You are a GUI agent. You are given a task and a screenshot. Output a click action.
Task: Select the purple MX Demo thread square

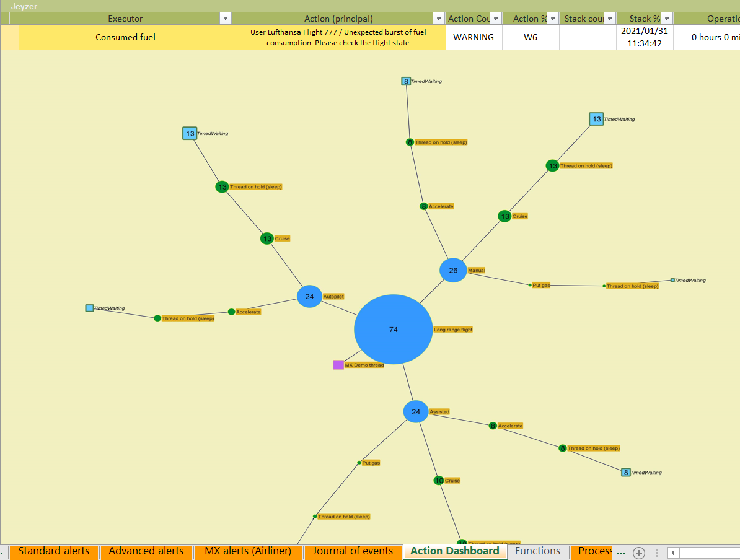click(x=338, y=365)
